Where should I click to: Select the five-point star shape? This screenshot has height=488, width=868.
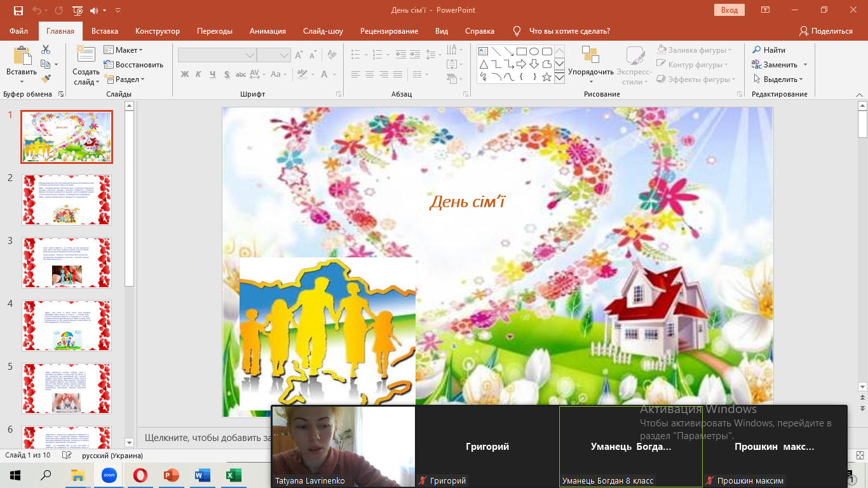pos(546,77)
